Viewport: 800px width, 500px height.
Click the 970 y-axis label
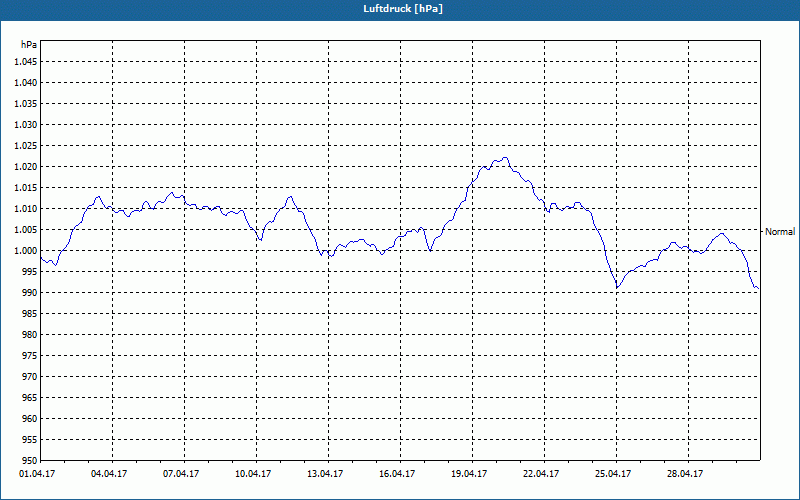point(31,377)
